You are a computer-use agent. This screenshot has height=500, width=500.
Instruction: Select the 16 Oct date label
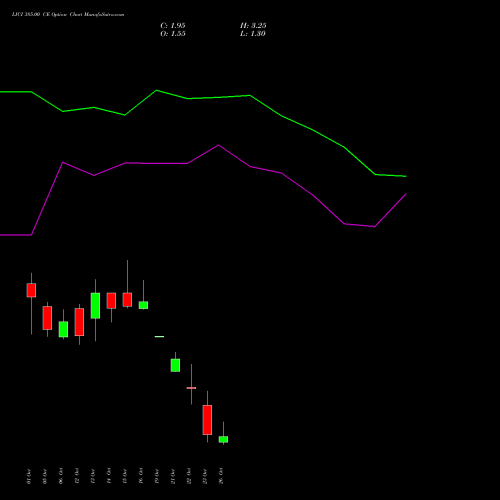point(141,476)
